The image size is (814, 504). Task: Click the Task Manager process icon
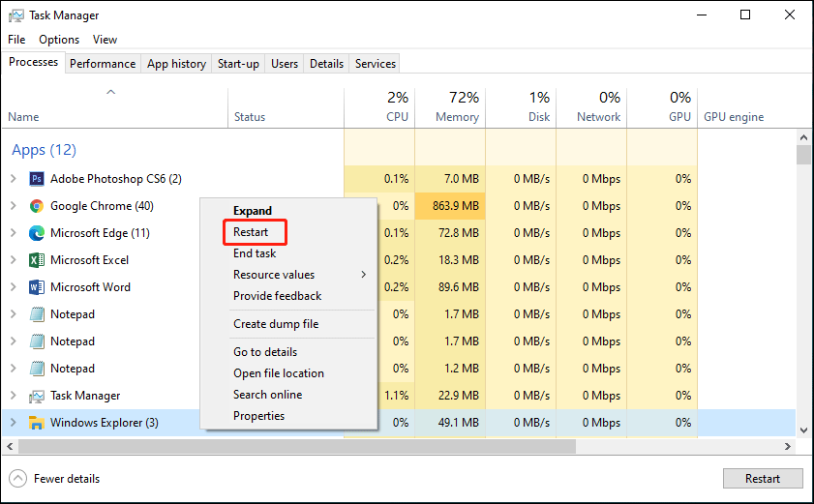pyautogui.click(x=37, y=396)
